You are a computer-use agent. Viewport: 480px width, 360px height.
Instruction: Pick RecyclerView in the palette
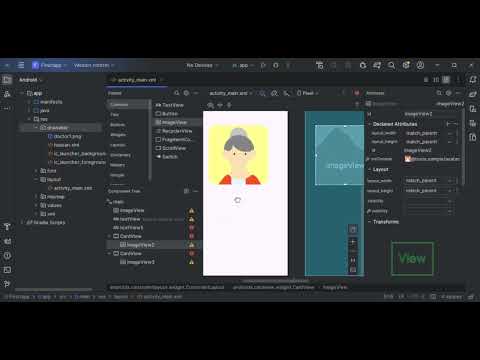[x=174, y=131]
